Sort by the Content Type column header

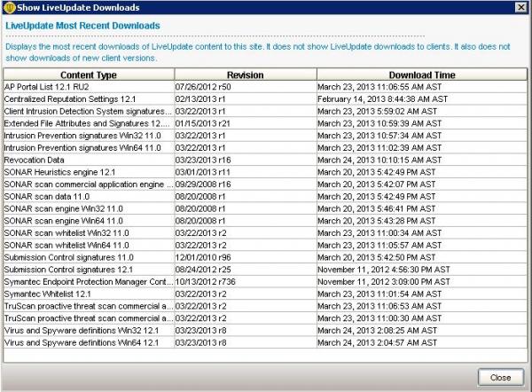89,74
